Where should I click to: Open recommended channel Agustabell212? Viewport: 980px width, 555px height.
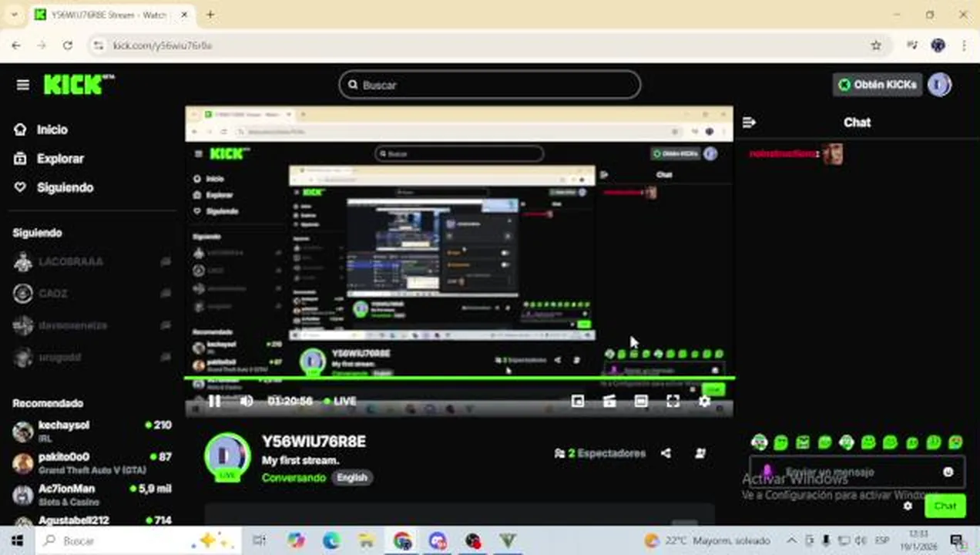tap(92, 520)
